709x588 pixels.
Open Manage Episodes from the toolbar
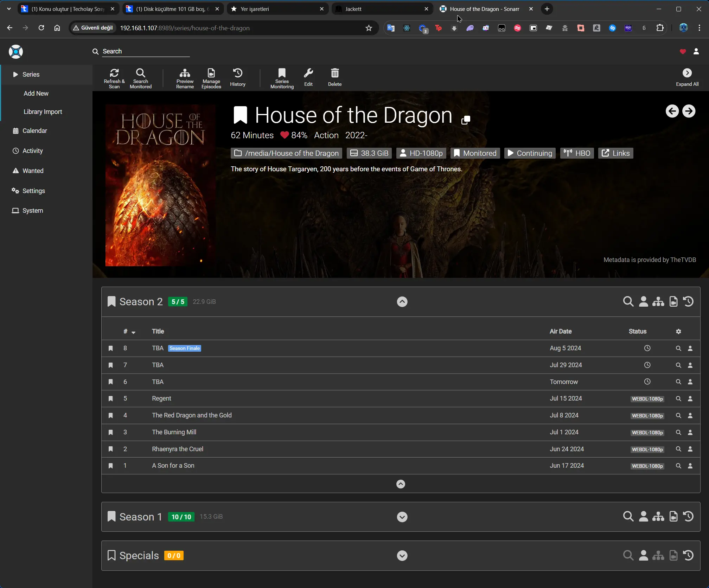click(211, 78)
